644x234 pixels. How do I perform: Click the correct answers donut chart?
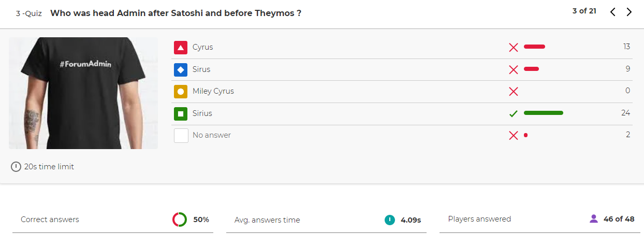point(180,220)
